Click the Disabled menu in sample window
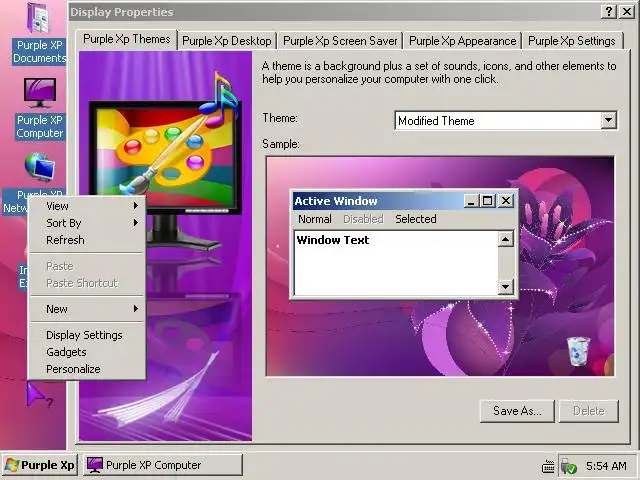Screen dimensions: 640x480 tap(363, 219)
